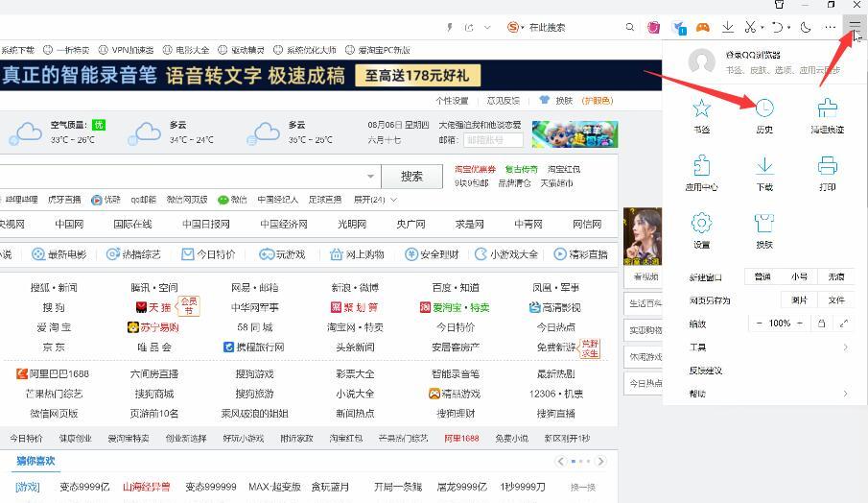Go to the previous 猜你喜欢 page arrow
The width and height of the screenshot is (868, 503).
[561, 461]
